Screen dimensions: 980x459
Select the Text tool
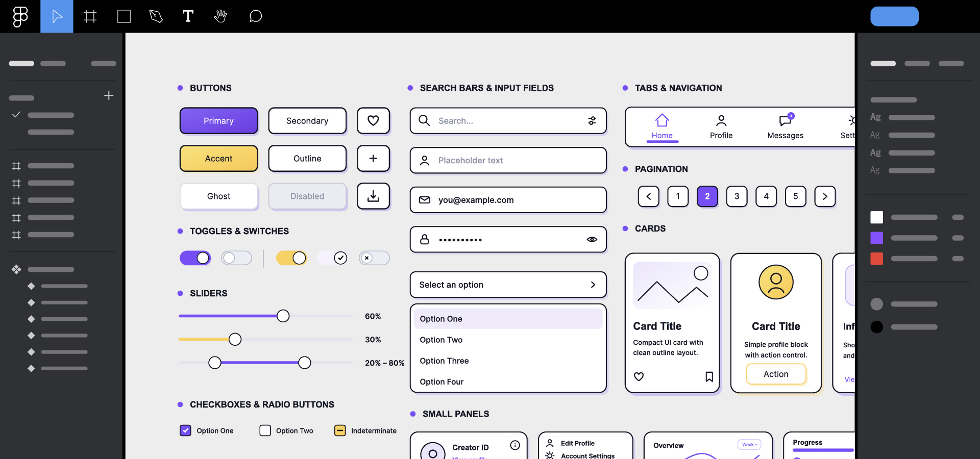(188, 16)
